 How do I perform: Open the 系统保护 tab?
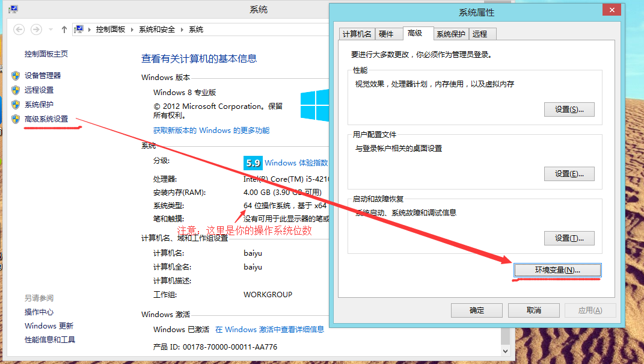coord(450,34)
